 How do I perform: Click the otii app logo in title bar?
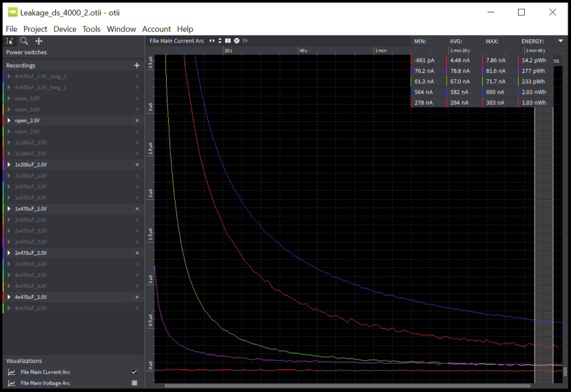coord(12,12)
